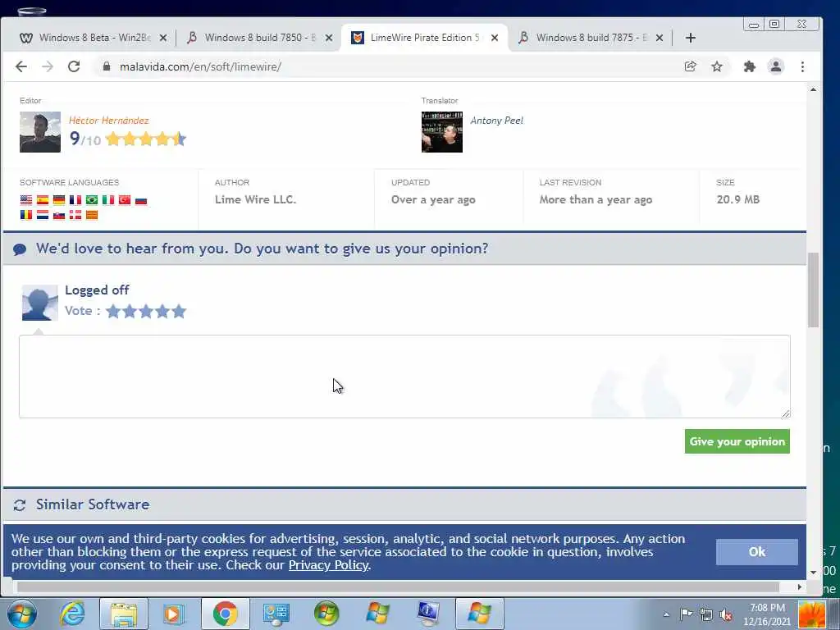The width and height of the screenshot is (840, 630).
Task: Open the Privacy Policy link
Action: click(x=328, y=565)
